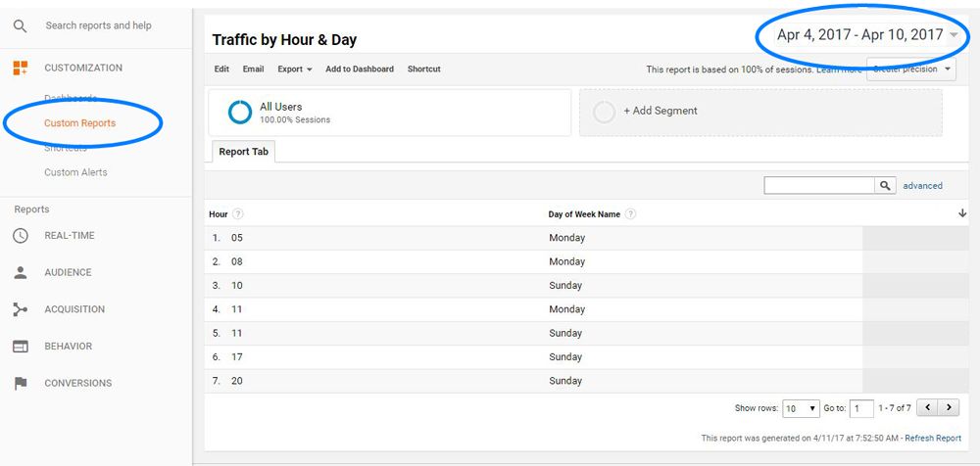Click help icon next to Hour column
The width and height of the screenshot is (980, 466).
pos(238,214)
